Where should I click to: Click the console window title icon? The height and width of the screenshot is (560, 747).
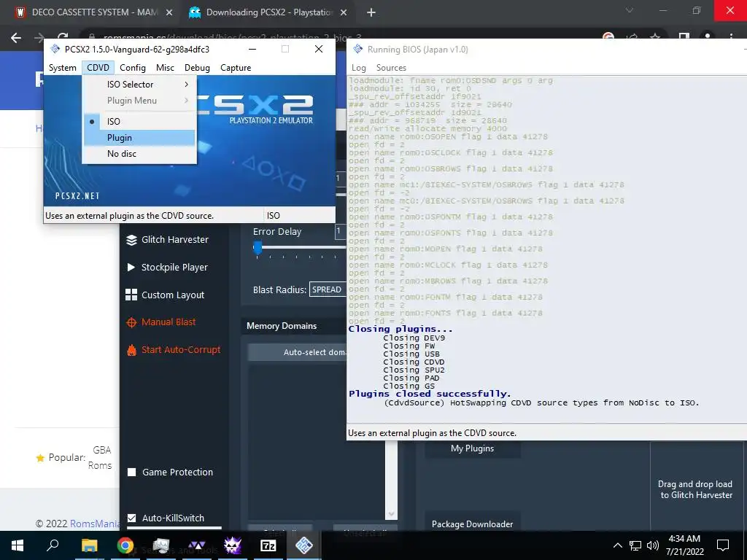tap(358, 49)
